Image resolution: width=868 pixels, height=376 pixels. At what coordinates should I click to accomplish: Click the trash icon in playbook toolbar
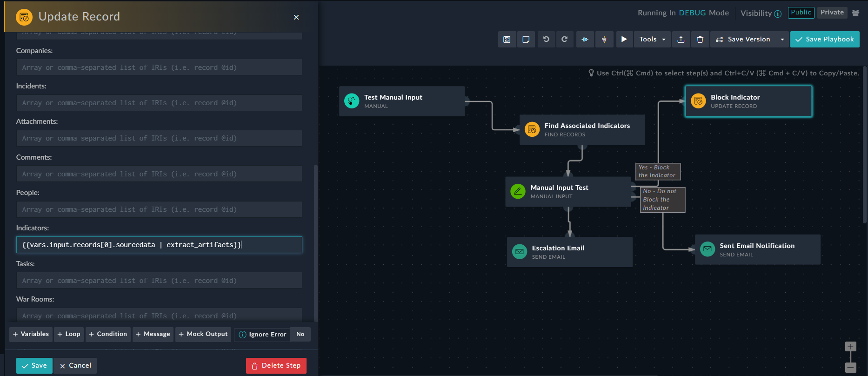(x=700, y=40)
